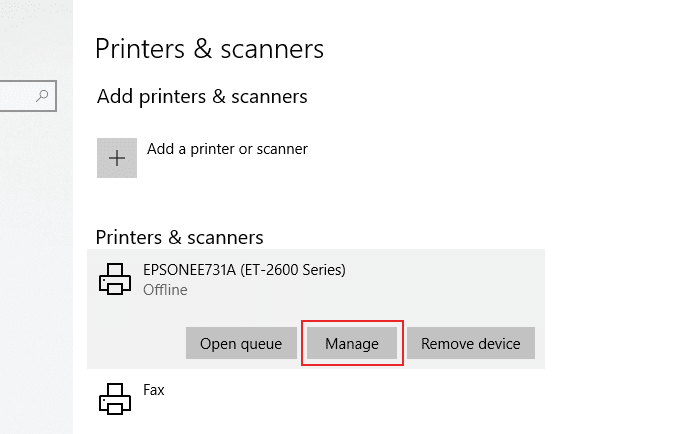Select the 'Add a printer or scanner' label
This screenshot has height=434, width=680.
(227, 149)
